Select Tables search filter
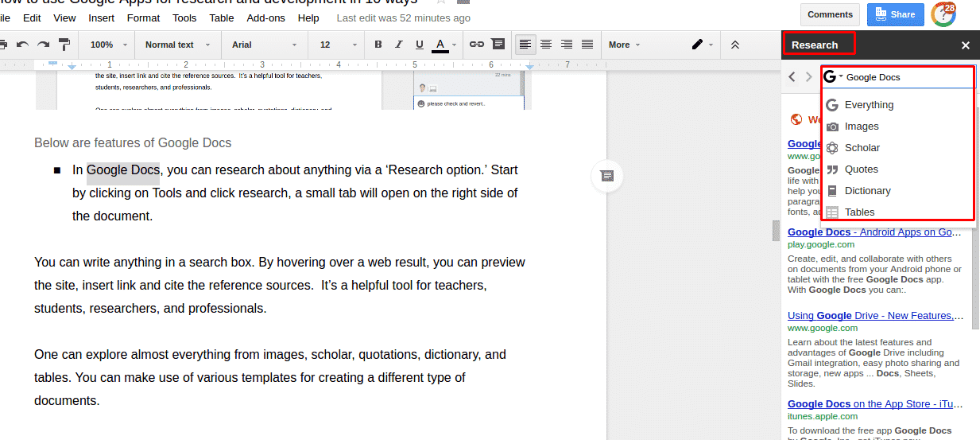This screenshot has width=980, height=440. (897, 212)
